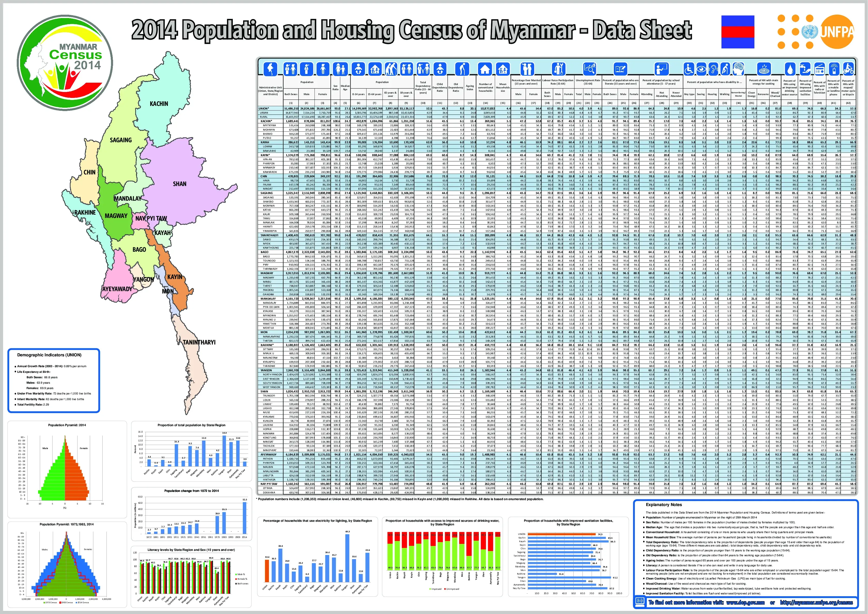Select the couple icon above Percentage Ever Married
868x614 pixels.
tap(527, 69)
